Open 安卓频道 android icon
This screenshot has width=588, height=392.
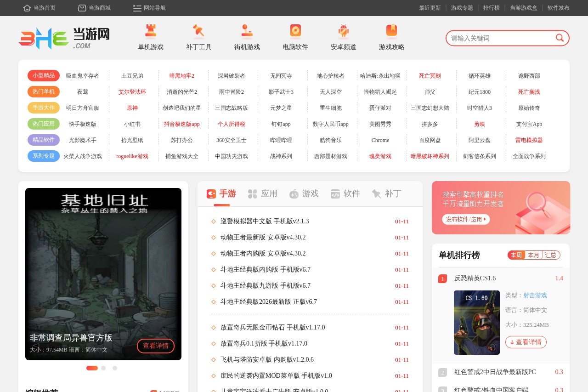[344, 30]
